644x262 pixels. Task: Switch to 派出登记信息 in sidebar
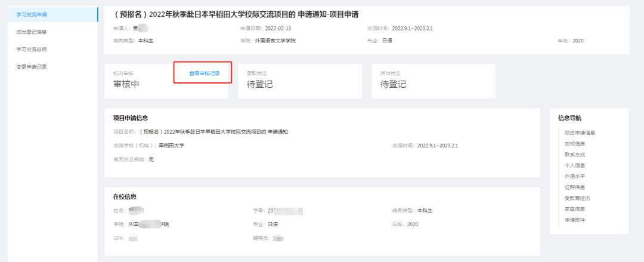[x=33, y=31]
